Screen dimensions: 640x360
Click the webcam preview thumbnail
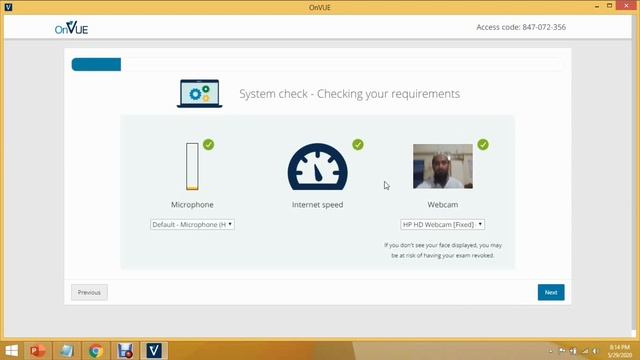443,166
